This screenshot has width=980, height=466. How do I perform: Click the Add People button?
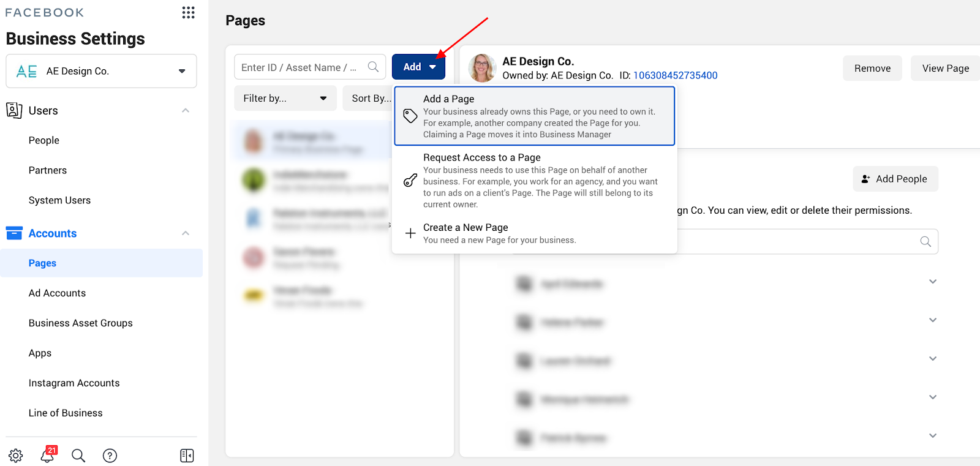click(895, 179)
